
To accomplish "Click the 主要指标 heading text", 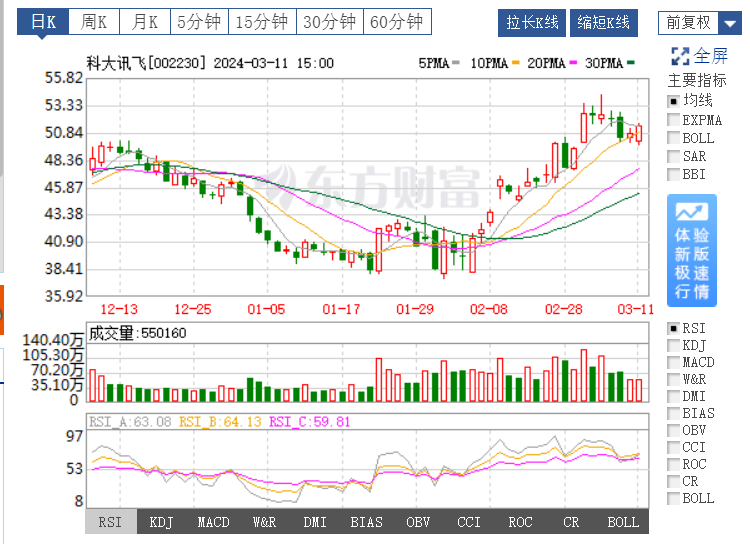I will coord(697,80).
